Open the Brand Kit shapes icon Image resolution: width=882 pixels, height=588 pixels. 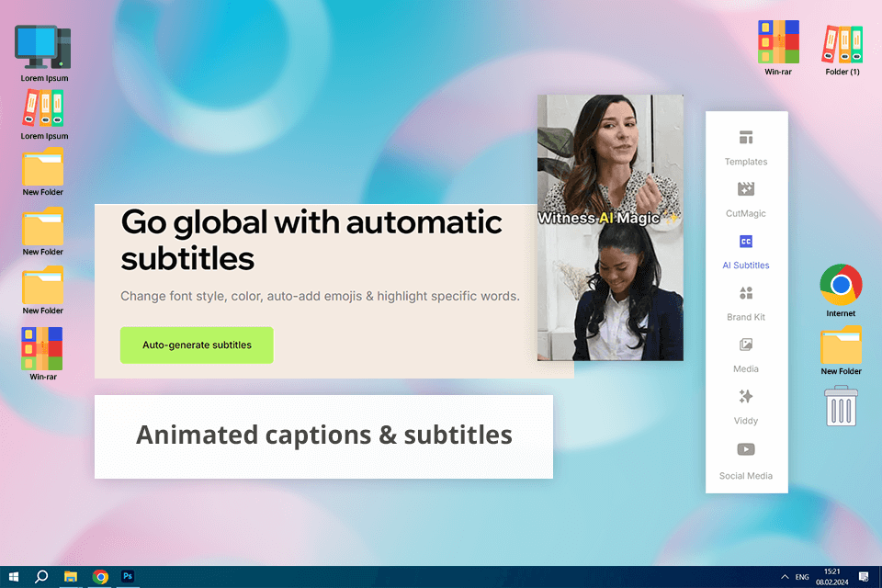[x=746, y=292]
